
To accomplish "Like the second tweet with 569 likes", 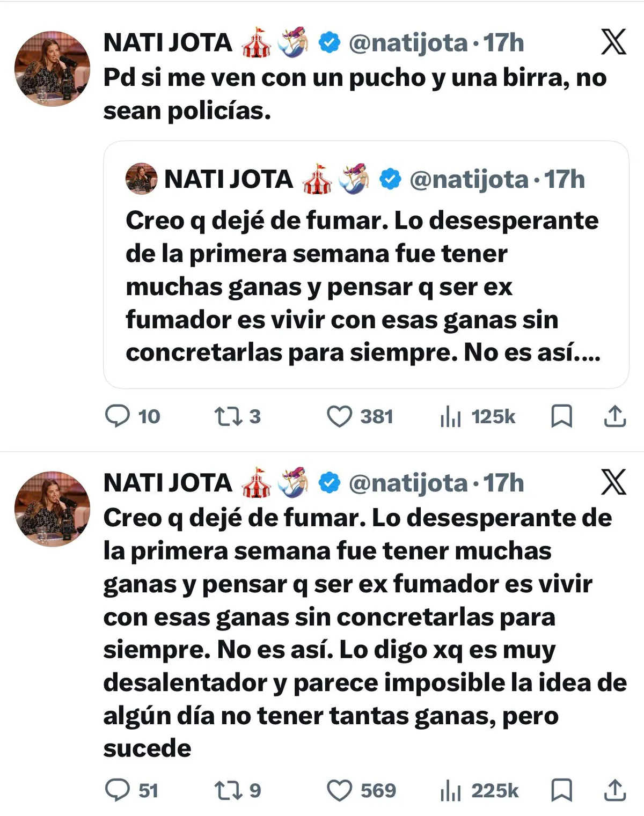I will 340,790.
